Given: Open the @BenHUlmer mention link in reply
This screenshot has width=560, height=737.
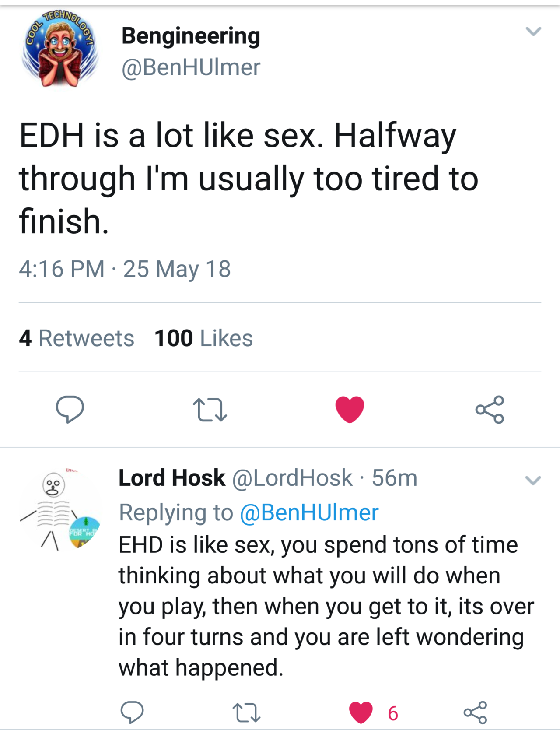Looking at the screenshot, I should click(309, 512).
